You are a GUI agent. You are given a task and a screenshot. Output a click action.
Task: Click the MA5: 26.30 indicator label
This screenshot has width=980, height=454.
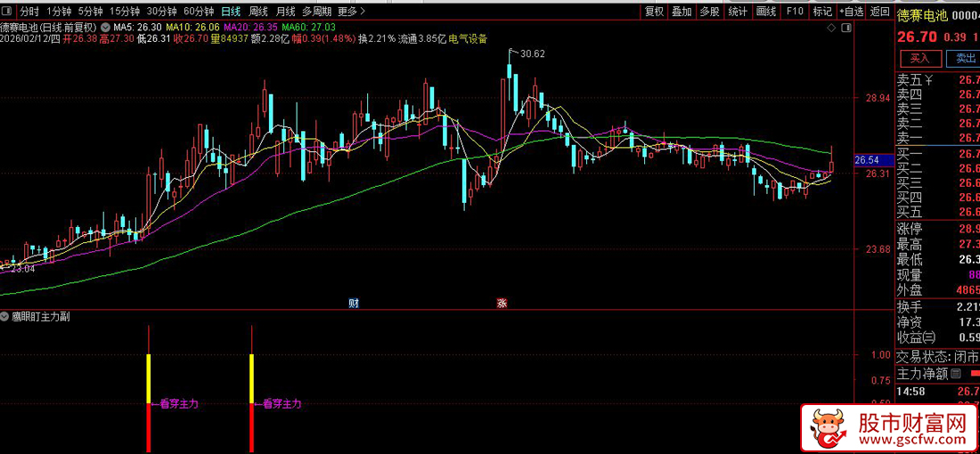(137, 28)
